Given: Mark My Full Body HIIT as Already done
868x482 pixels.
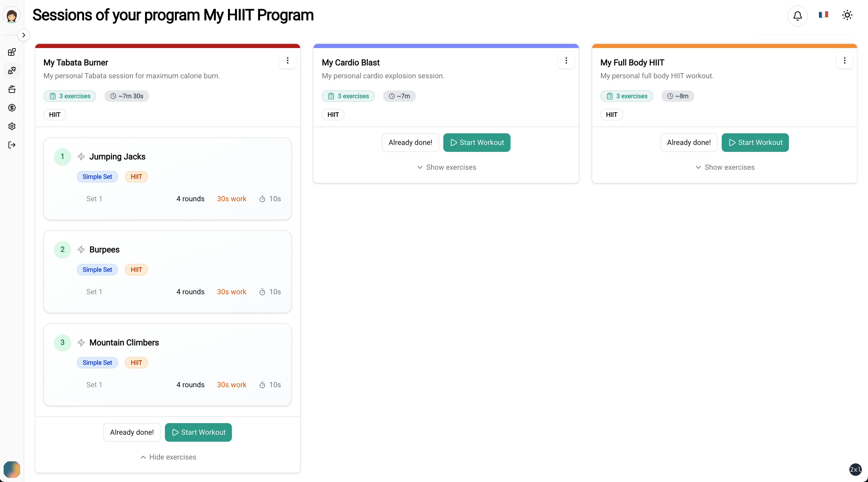Looking at the screenshot, I should (689, 142).
